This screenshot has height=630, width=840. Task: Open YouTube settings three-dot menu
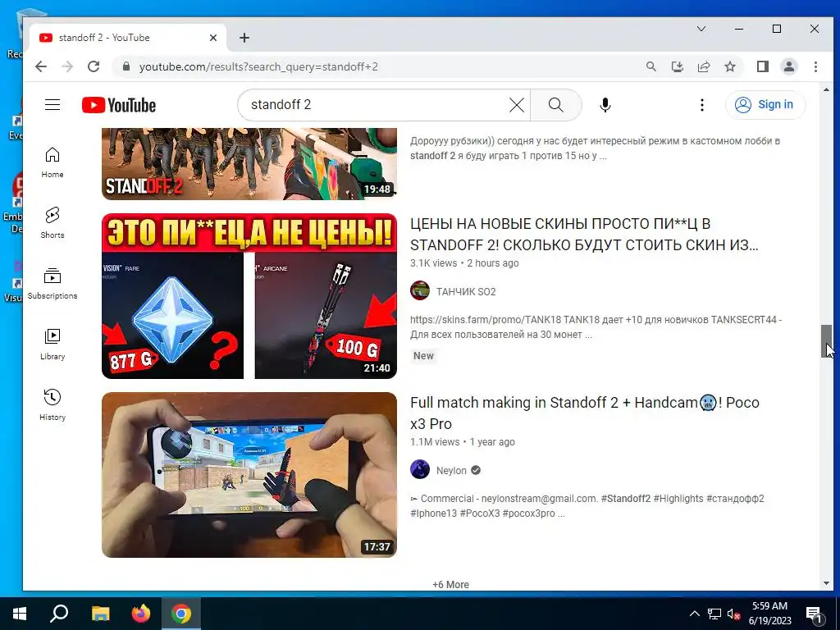pyautogui.click(x=702, y=105)
